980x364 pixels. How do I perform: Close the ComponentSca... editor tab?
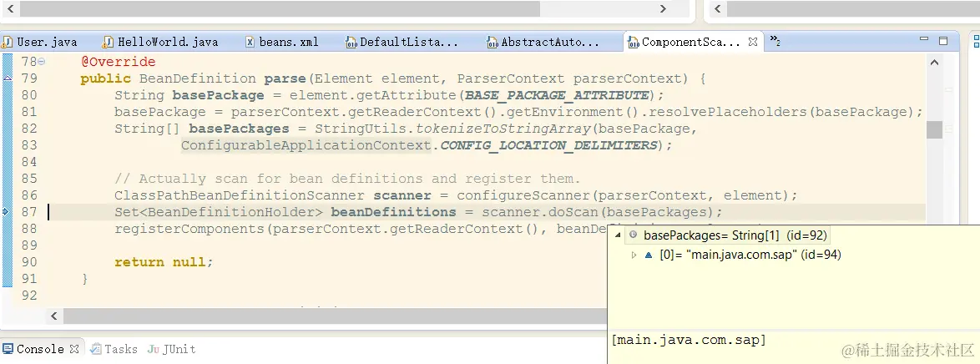(x=753, y=42)
